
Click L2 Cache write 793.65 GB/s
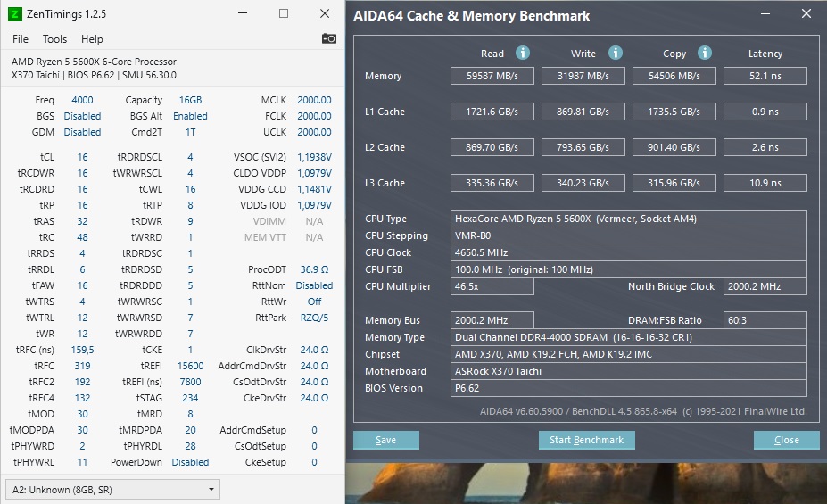(x=583, y=147)
